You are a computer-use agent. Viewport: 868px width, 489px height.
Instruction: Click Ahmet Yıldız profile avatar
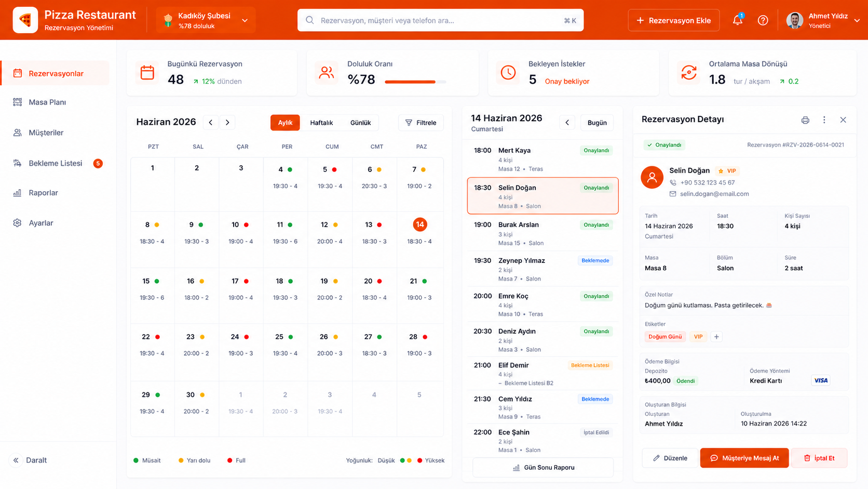pos(794,20)
